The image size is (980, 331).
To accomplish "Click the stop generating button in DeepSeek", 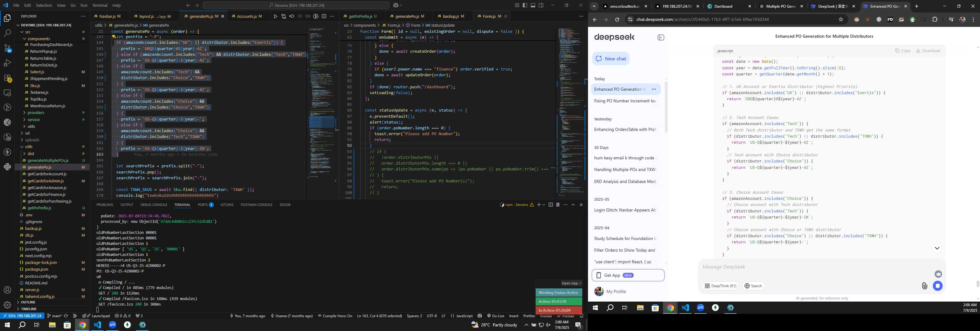I will [938, 286].
